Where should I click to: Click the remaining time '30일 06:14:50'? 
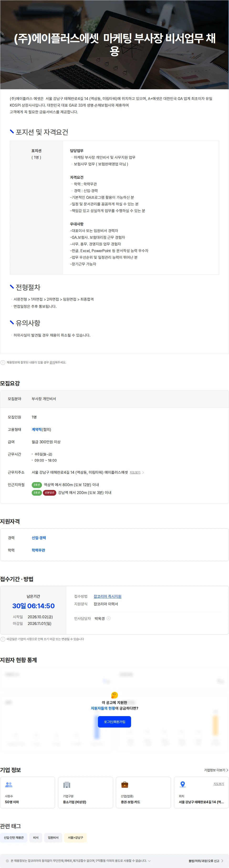[x=33, y=606]
